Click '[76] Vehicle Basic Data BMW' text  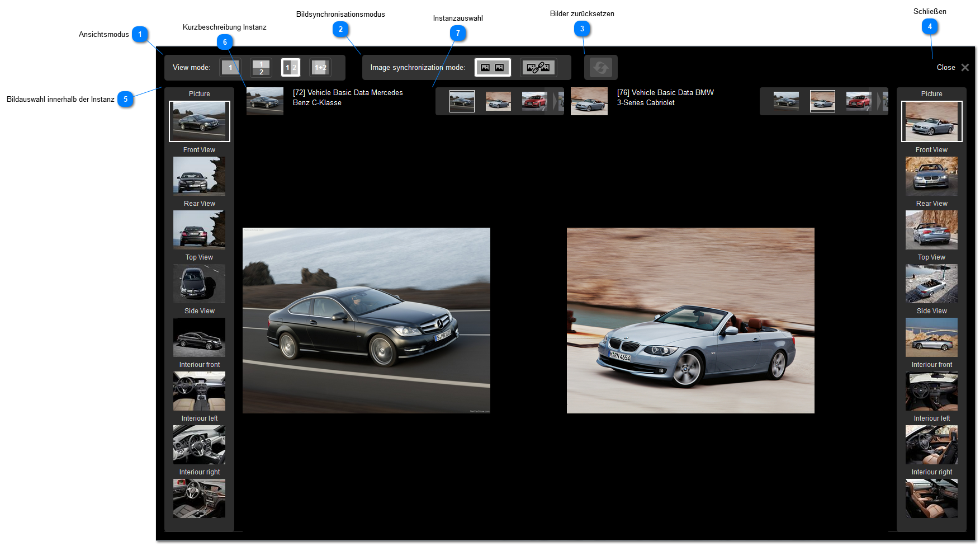(665, 93)
